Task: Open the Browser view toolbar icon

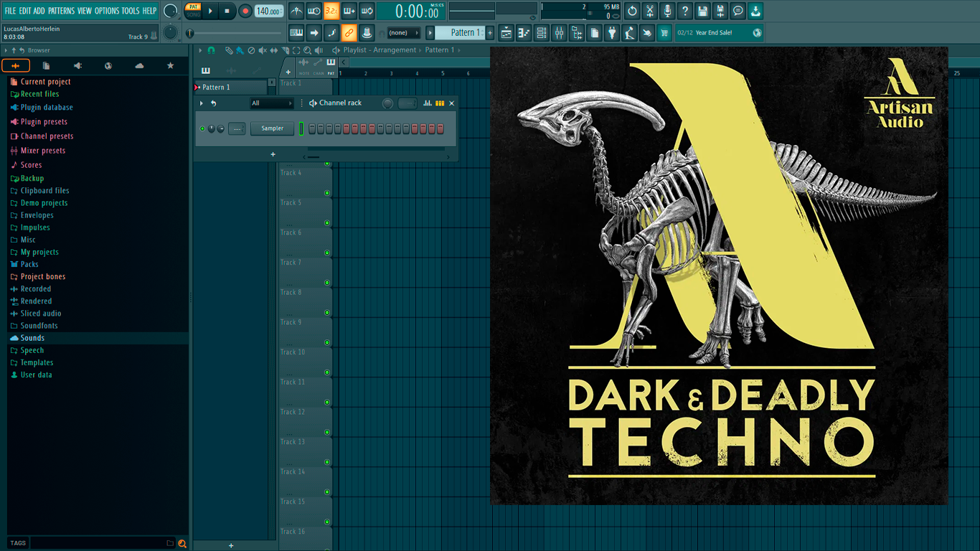Action: [x=577, y=33]
